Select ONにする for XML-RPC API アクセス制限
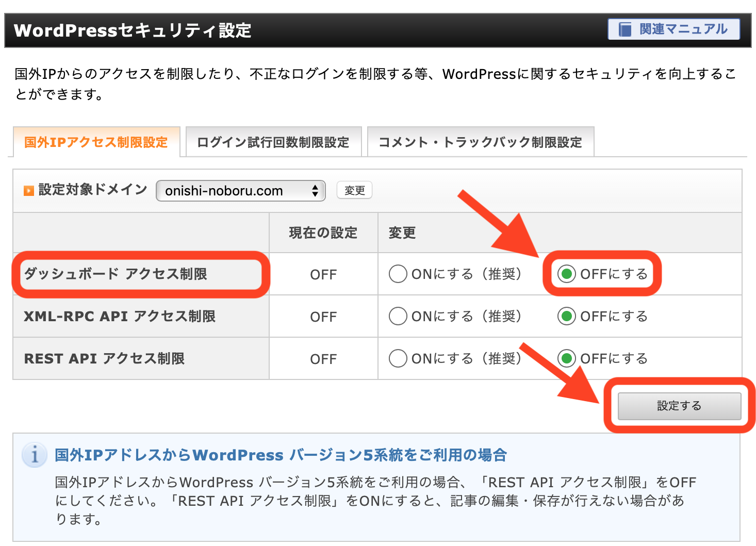756x546 pixels. point(398,316)
